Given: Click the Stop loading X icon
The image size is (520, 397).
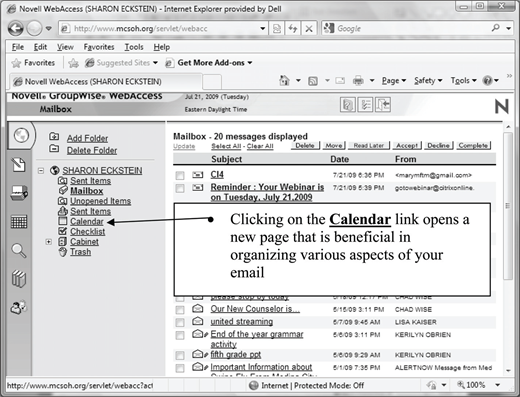Looking at the screenshot, I should point(309,29).
